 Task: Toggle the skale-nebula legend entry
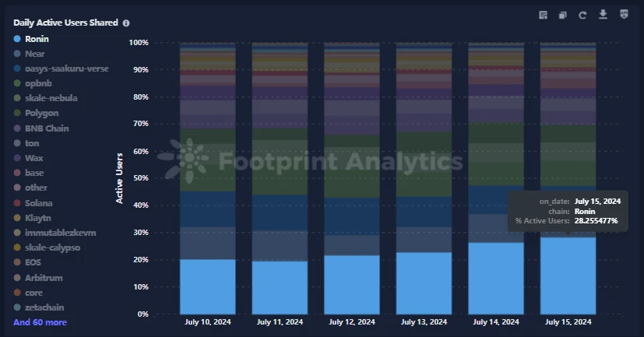[46, 98]
